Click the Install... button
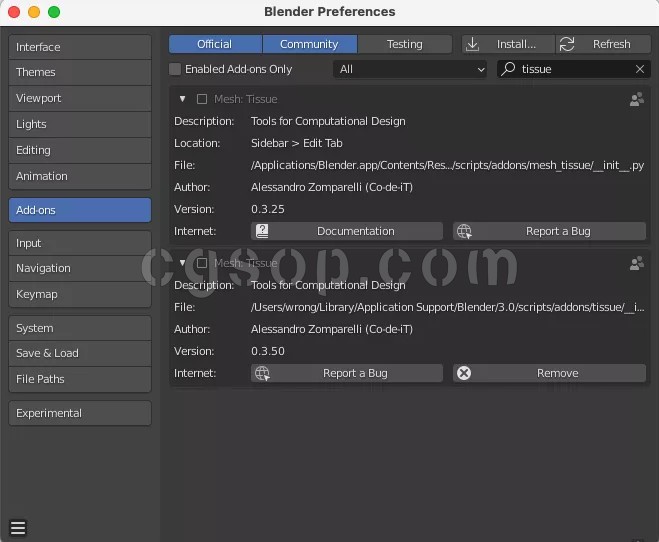This screenshot has height=542, width=659. click(509, 44)
